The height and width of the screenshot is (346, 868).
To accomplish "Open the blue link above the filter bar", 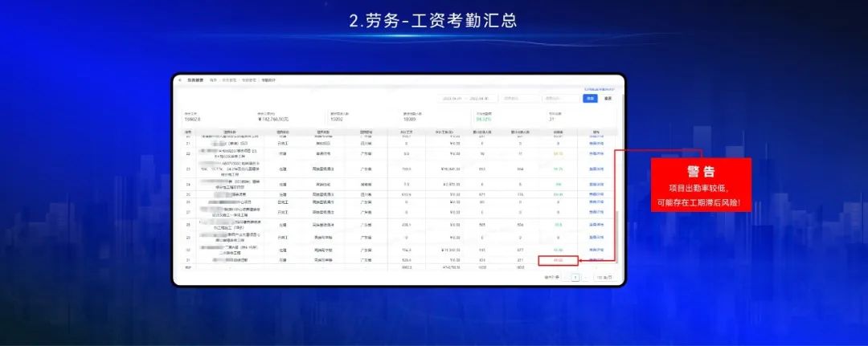I will (x=599, y=89).
